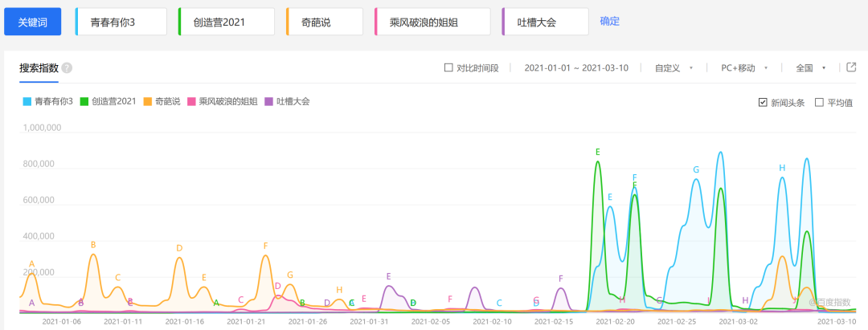Toggle the orange 奇葩说 legend item
This screenshot has height=330, width=868.
click(162, 102)
